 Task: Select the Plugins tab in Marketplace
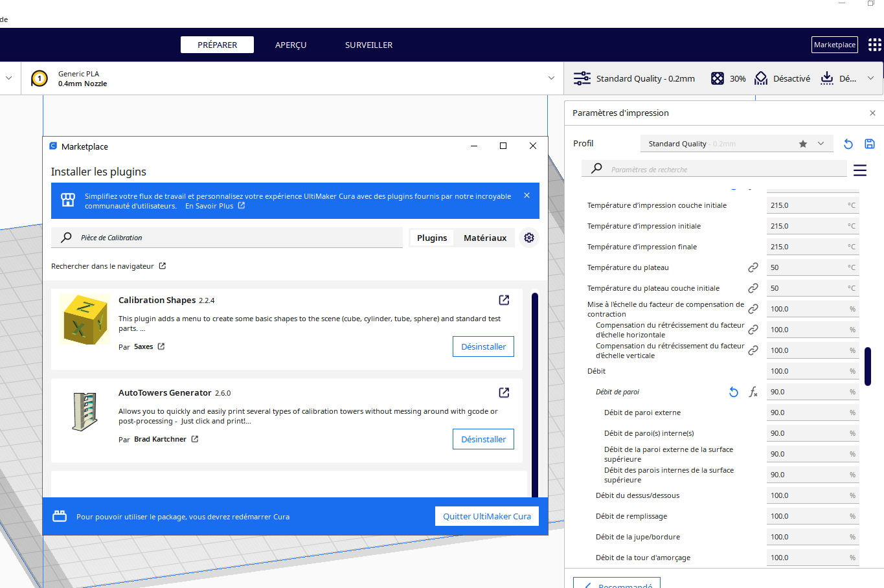point(432,238)
